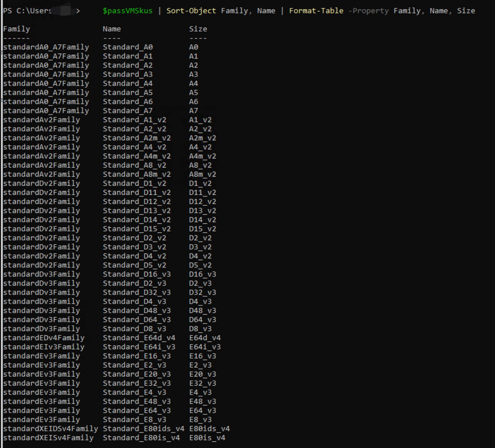The height and width of the screenshot is (448, 495).
Task: Click the A8m_v2 value in Size column
Action: 202,174
